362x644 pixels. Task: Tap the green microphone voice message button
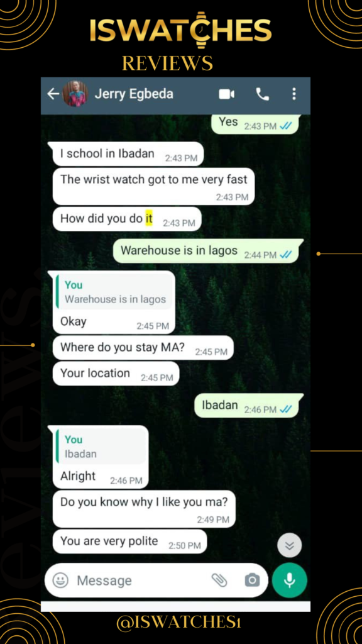289,580
